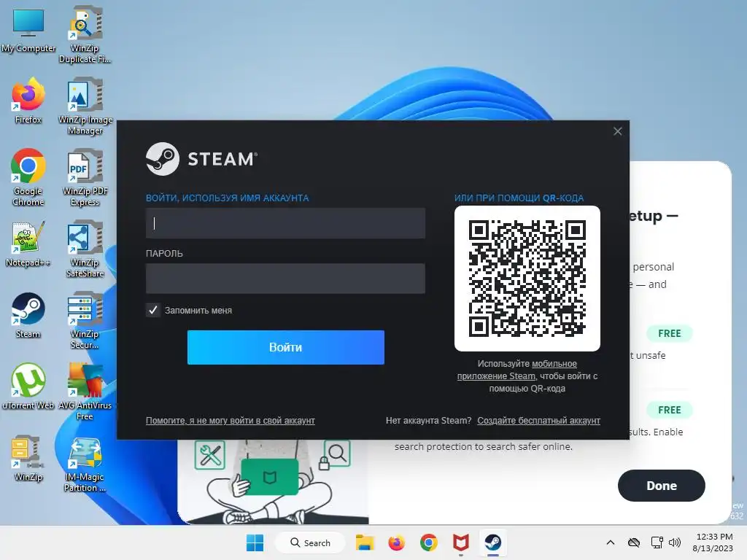Open the clock and date flyout
The width and height of the screenshot is (747, 560).
(713, 542)
